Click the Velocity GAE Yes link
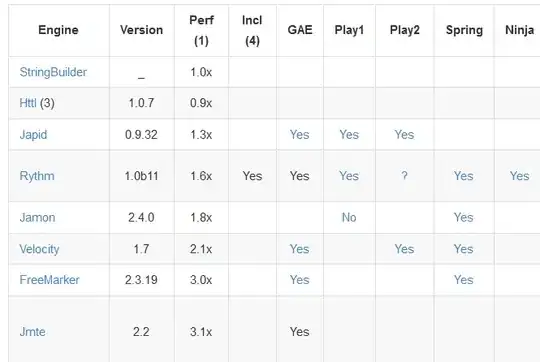 299,249
